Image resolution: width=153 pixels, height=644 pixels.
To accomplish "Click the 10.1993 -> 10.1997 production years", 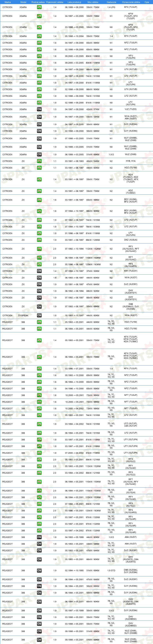I will tap(74, 315).
